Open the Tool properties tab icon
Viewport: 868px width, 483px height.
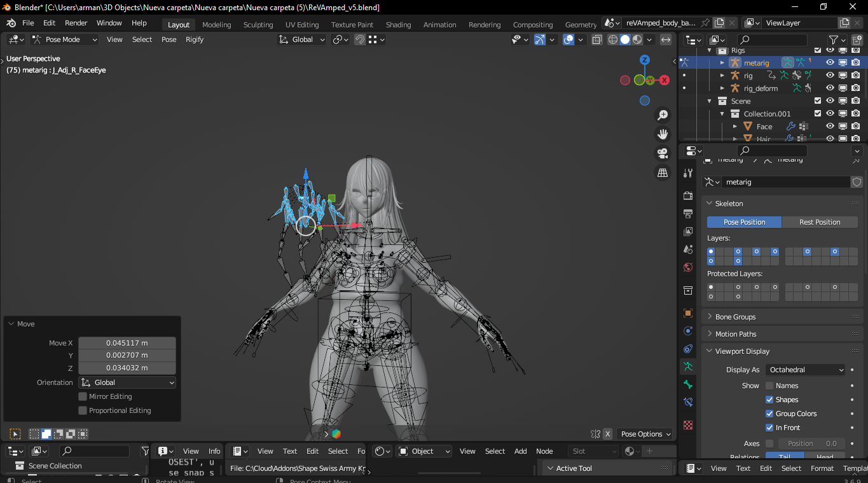(688, 173)
